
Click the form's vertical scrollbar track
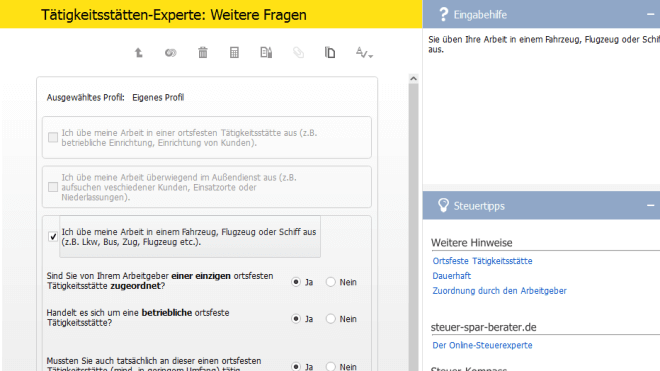(x=413, y=227)
